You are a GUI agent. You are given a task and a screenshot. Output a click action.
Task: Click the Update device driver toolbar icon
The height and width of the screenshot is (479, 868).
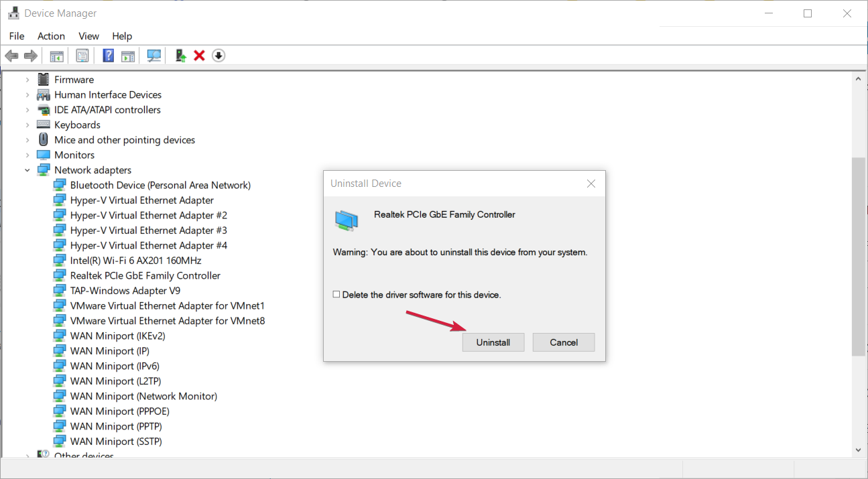click(x=180, y=56)
